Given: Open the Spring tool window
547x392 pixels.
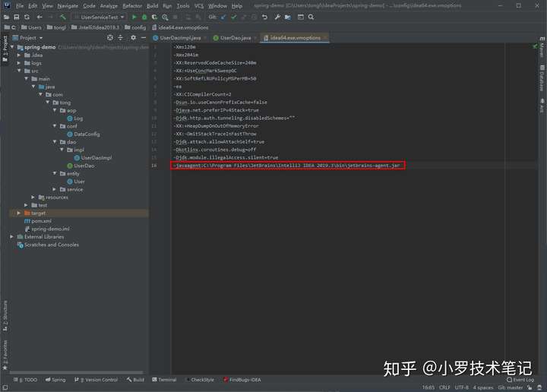Looking at the screenshot, I should [55, 380].
